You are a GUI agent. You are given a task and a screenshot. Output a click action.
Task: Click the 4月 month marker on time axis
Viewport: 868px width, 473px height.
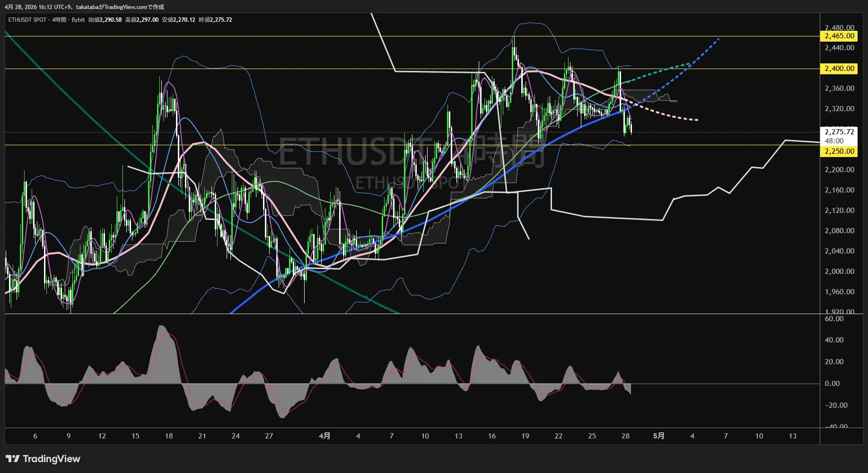click(324, 436)
